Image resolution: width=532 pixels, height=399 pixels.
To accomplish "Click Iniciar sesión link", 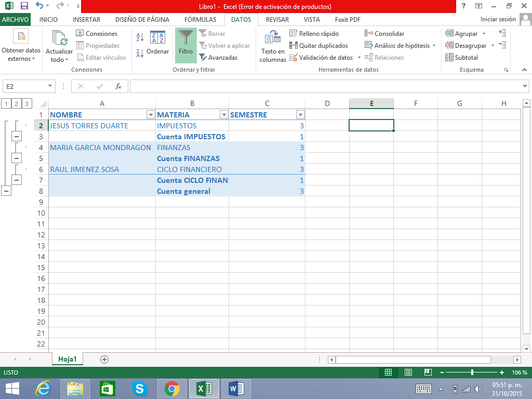I will pyautogui.click(x=498, y=19).
